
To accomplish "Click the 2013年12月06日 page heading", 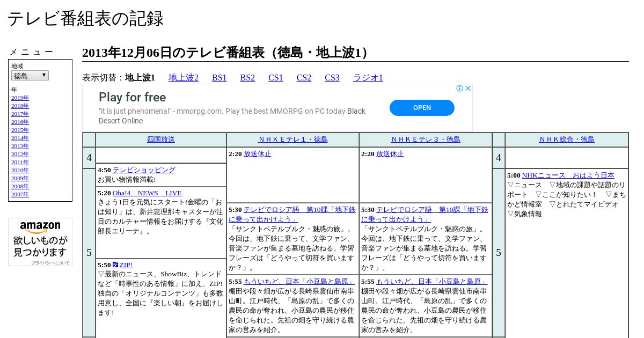I will (x=228, y=53).
